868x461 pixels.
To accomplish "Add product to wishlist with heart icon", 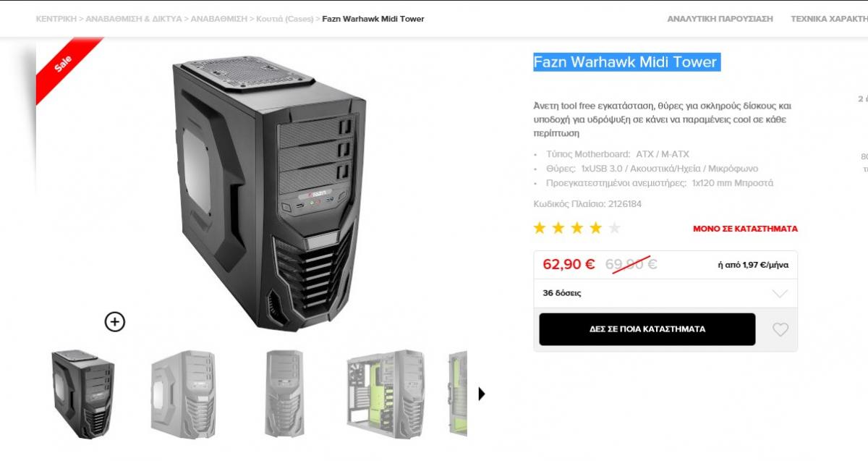I will tap(780, 329).
